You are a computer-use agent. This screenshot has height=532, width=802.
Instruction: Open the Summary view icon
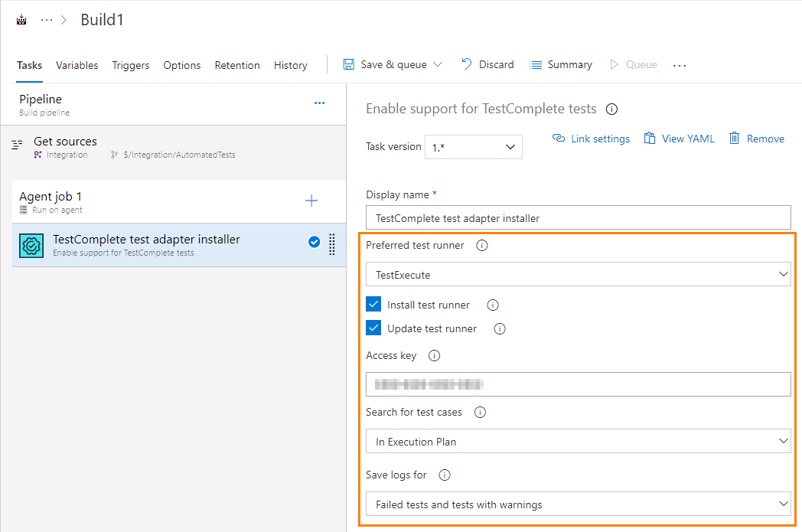pos(536,64)
